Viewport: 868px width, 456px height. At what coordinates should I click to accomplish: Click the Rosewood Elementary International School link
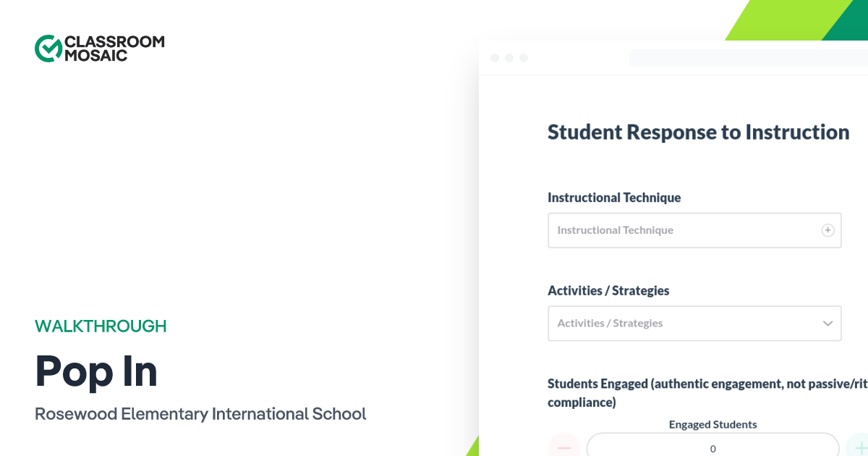[x=200, y=414]
